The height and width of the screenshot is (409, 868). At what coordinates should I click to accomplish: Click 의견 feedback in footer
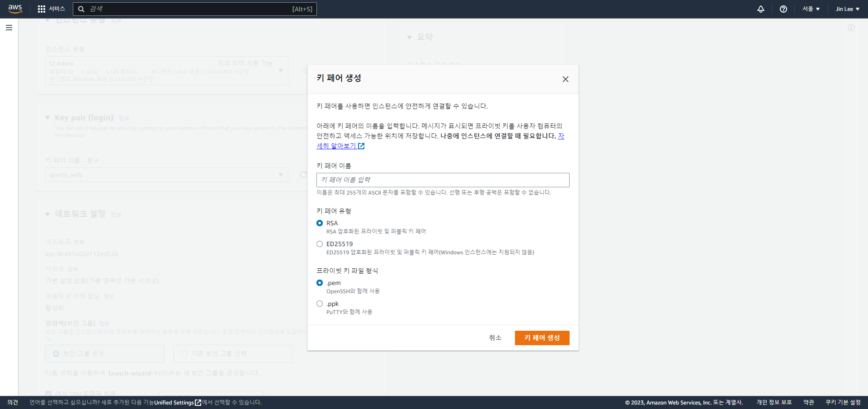click(13, 403)
